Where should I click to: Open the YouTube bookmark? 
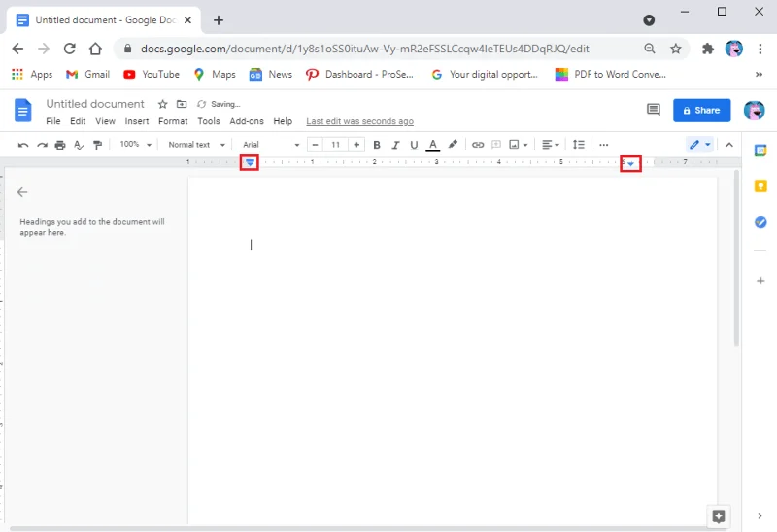(x=152, y=75)
